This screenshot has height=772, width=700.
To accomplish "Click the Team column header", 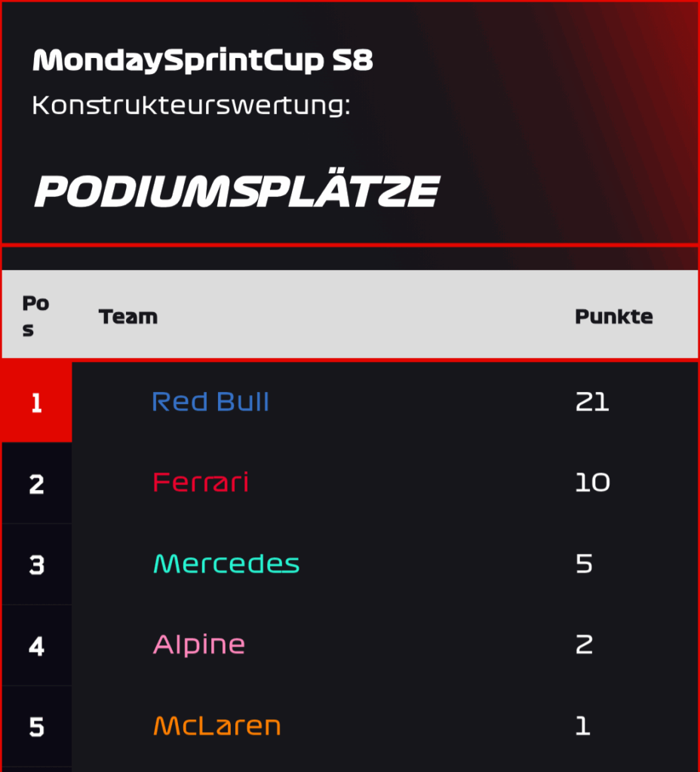I will pyautogui.click(x=128, y=317).
